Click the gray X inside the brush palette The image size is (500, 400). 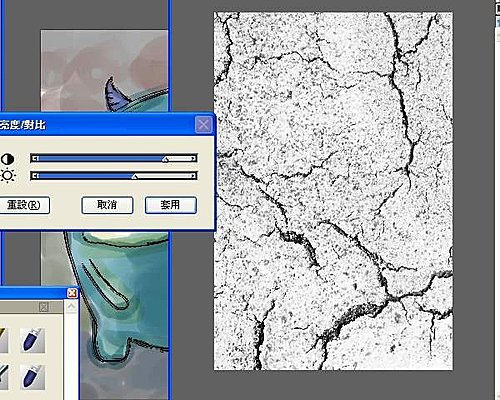click(44, 307)
